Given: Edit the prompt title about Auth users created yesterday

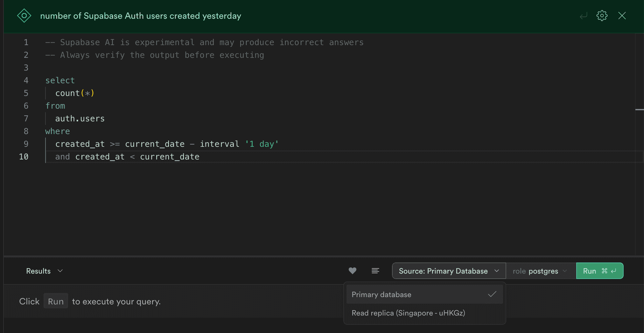Looking at the screenshot, I should click(x=140, y=16).
